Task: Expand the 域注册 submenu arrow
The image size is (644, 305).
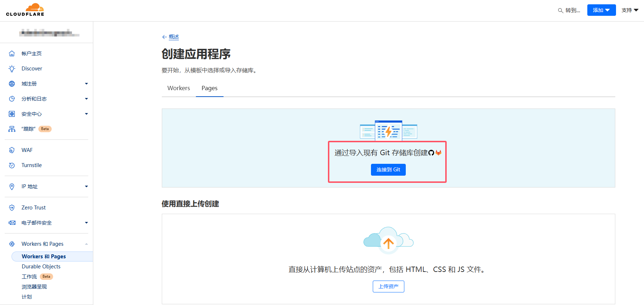Action: (x=86, y=84)
